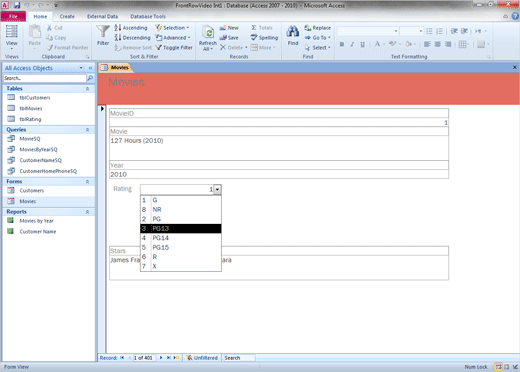Toggle the Filter on or off
Image resolution: width=520 pixels, height=372 pixels.
point(174,48)
